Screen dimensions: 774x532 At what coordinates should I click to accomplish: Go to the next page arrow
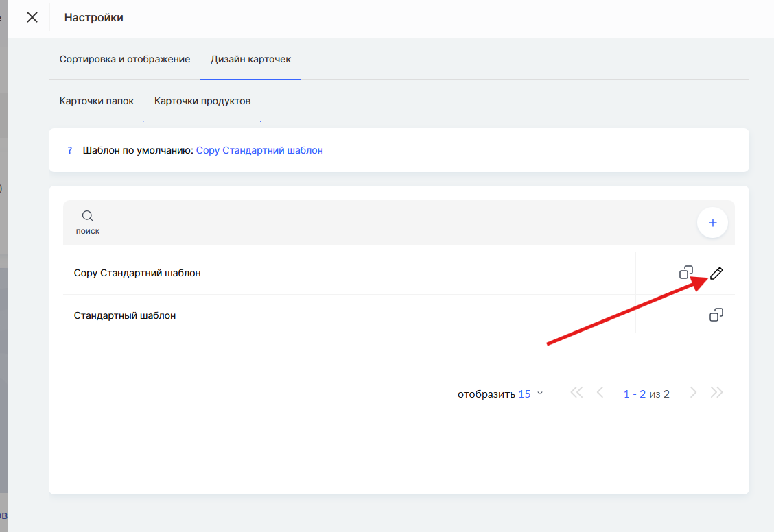point(693,393)
